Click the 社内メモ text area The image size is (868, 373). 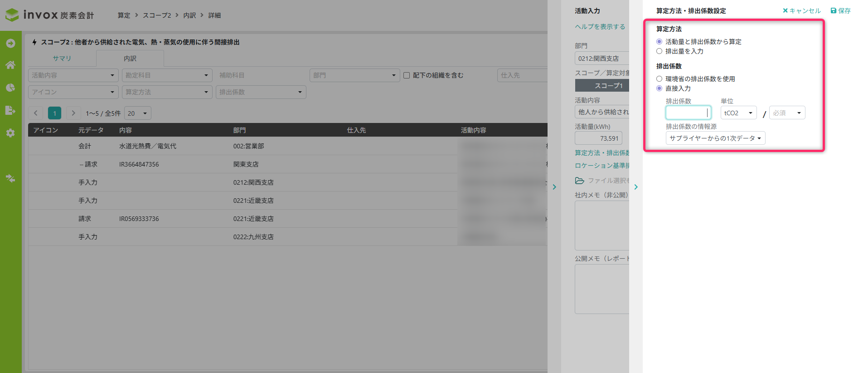pos(602,226)
